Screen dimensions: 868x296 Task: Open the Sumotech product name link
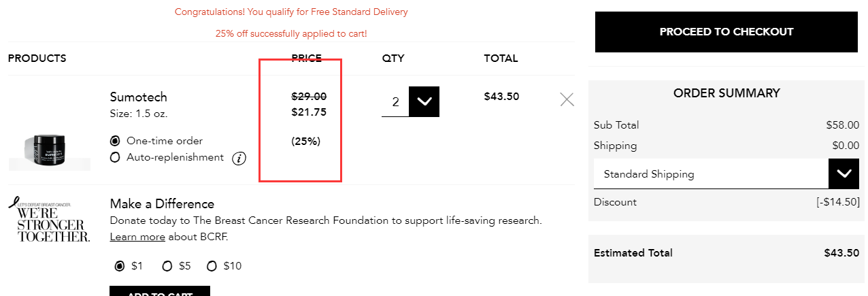[x=138, y=97]
